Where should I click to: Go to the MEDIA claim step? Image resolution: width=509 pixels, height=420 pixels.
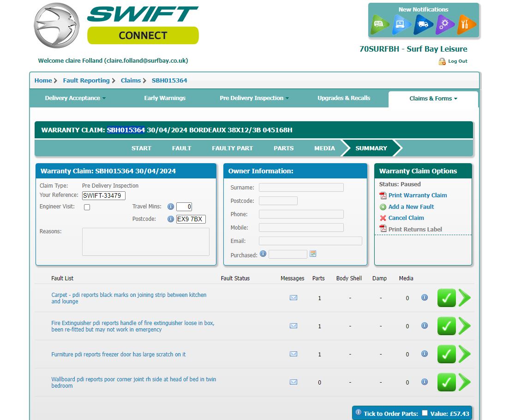[x=324, y=148]
